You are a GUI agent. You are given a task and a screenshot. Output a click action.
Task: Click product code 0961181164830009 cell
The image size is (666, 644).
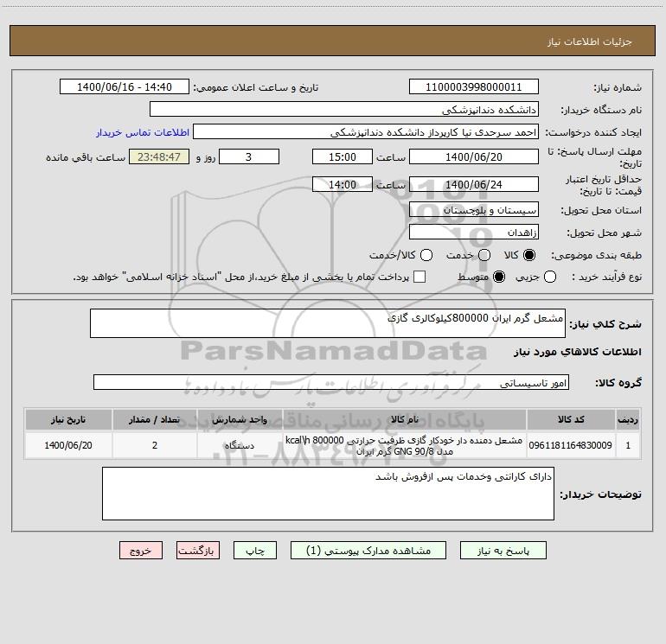coord(571,445)
